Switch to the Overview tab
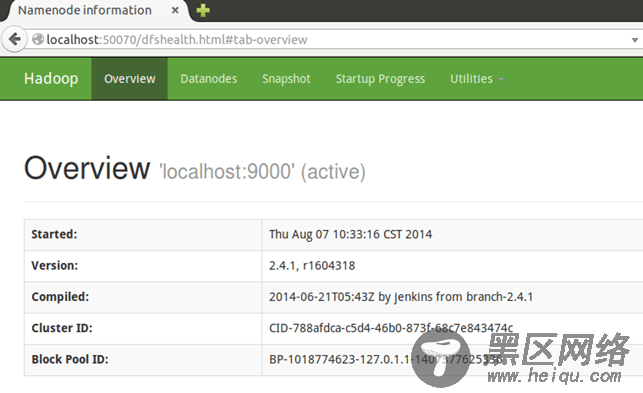643x393 pixels. [x=130, y=79]
